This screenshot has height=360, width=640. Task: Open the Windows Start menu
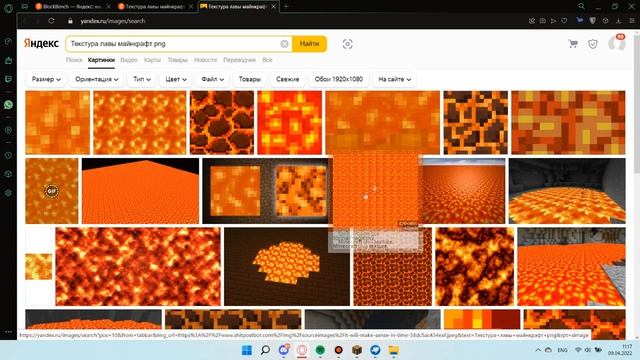tap(247, 350)
